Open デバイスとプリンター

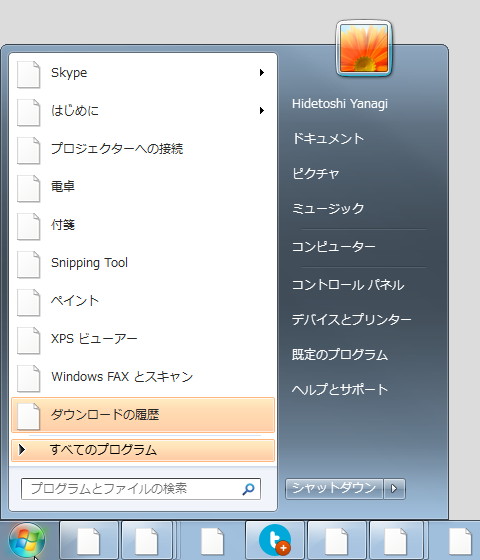pos(351,319)
